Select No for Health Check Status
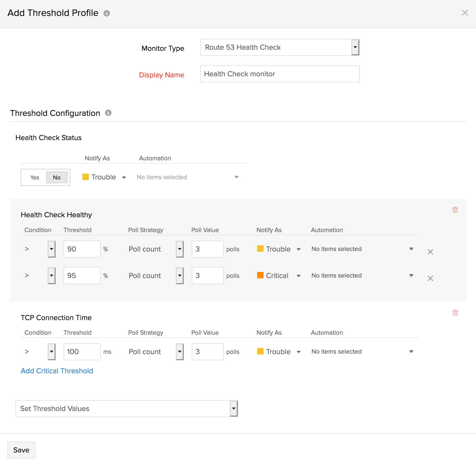 point(57,177)
